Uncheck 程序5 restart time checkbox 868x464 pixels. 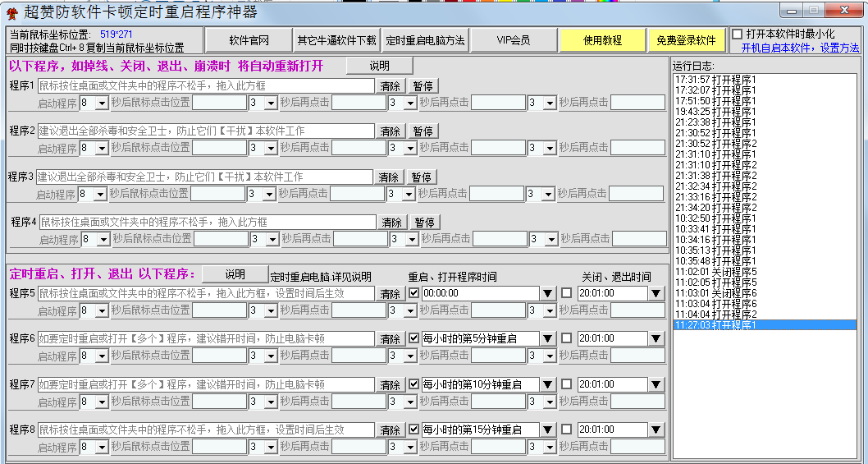click(x=413, y=292)
